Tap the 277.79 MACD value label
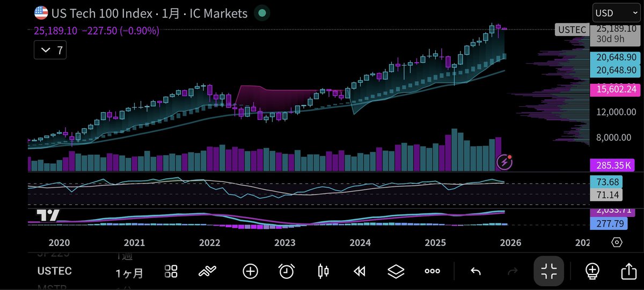The width and height of the screenshot is (644, 290). pos(608,223)
